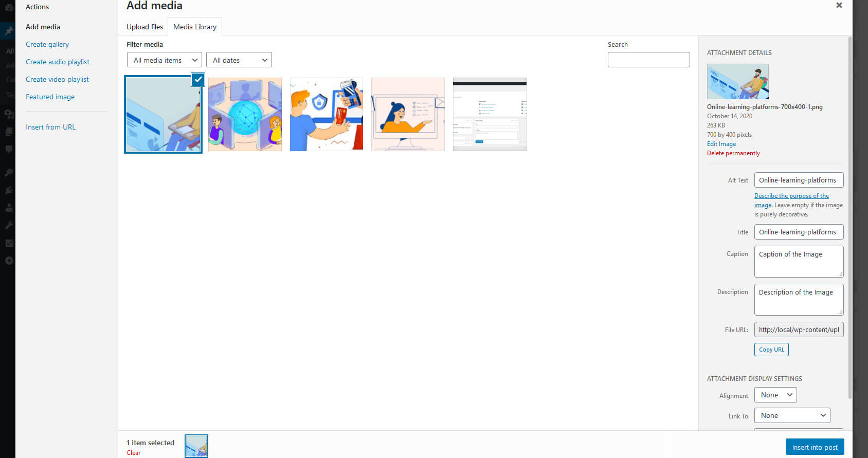Open the Alignment dropdown

tap(775, 395)
